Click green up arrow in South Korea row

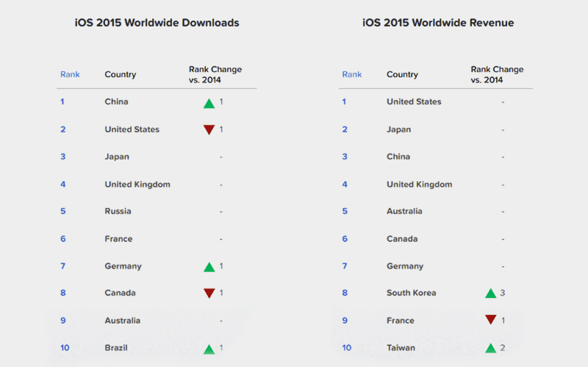[490, 293]
